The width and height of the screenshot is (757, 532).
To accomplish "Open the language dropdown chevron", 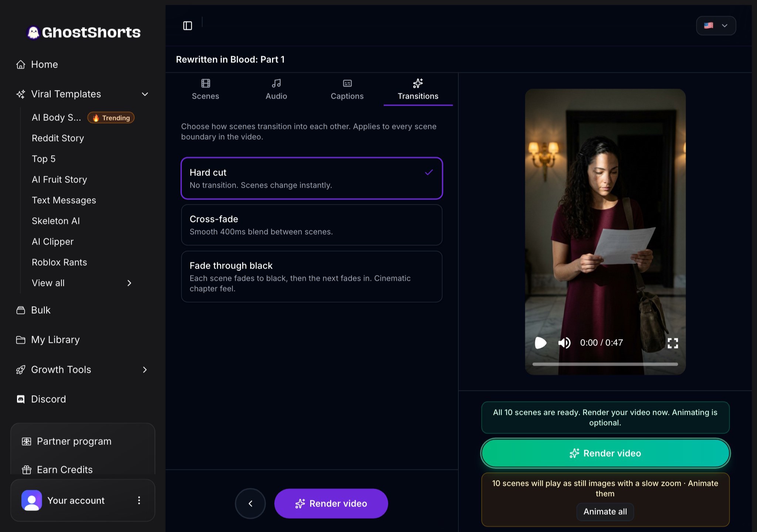I will pos(724,25).
